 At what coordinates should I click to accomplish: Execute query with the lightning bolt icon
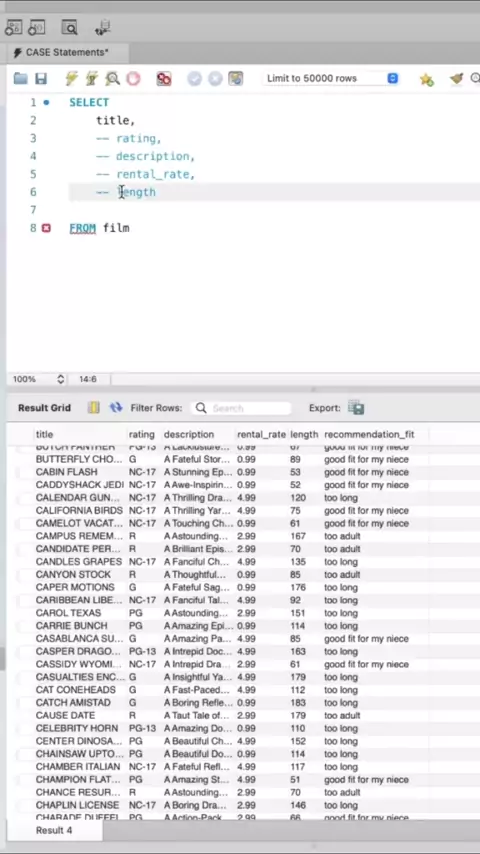click(x=71, y=78)
